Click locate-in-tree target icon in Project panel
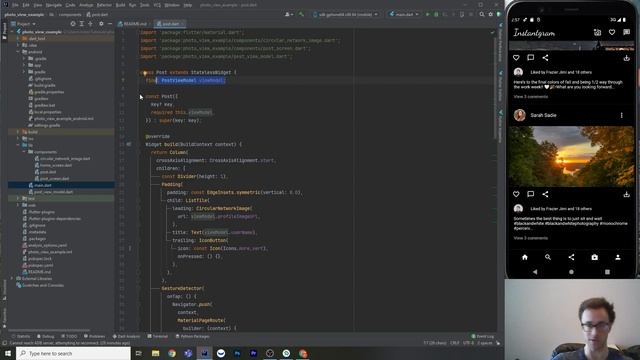 click(x=73, y=24)
